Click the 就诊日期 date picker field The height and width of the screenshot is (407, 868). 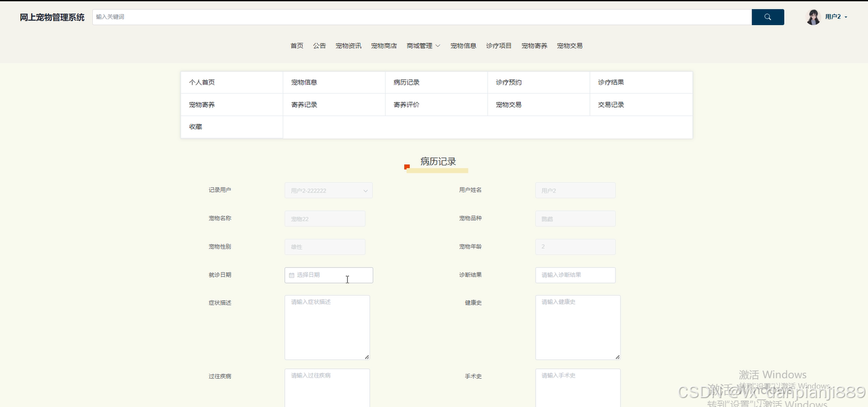point(329,275)
